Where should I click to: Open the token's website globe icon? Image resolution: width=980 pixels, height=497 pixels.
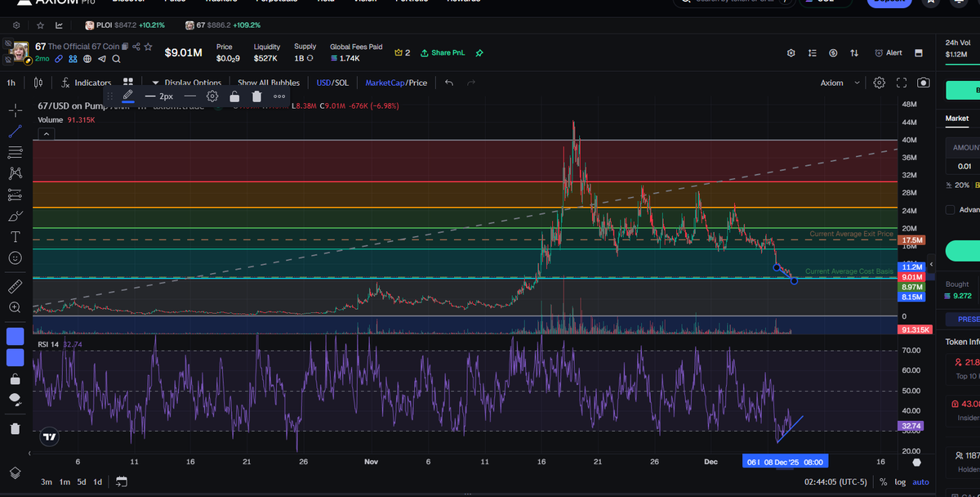pos(87,59)
